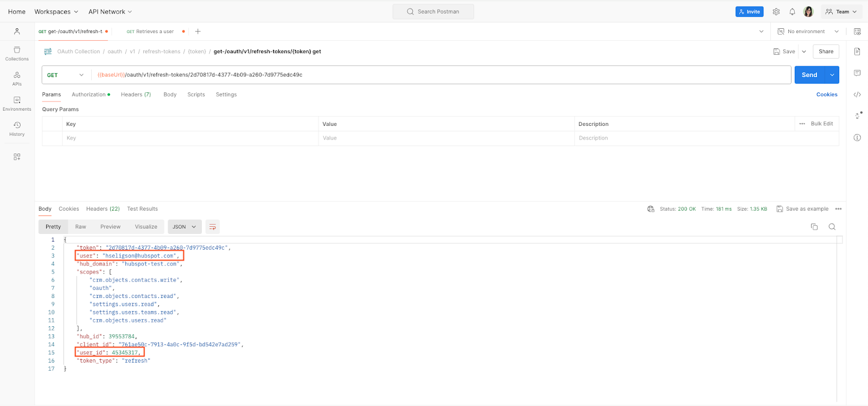Image resolution: width=868 pixels, height=406 pixels.
Task: Click the refresh-tokens breadcrumb
Action: pyautogui.click(x=162, y=52)
